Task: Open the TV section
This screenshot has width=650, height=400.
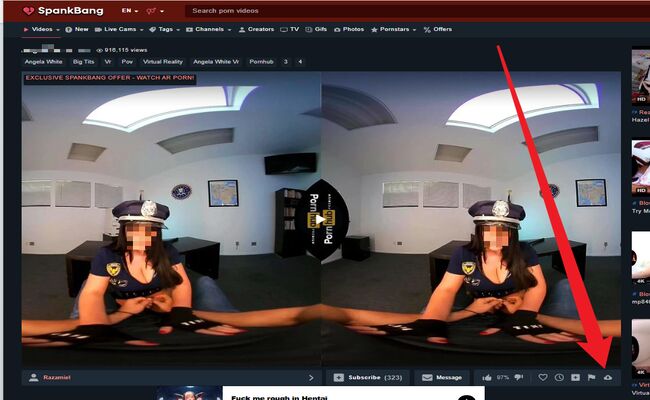Action: tap(290, 29)
